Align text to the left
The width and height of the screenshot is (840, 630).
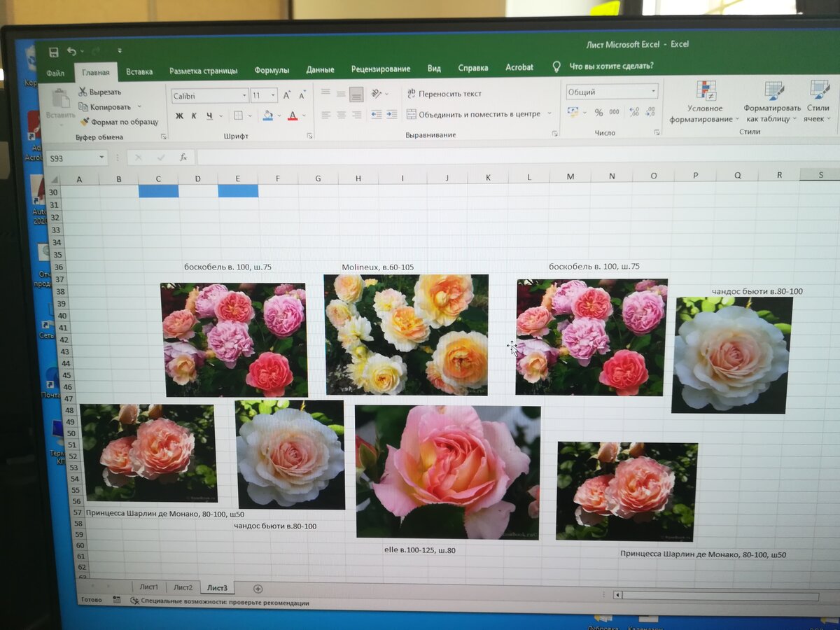click(325, 114)
